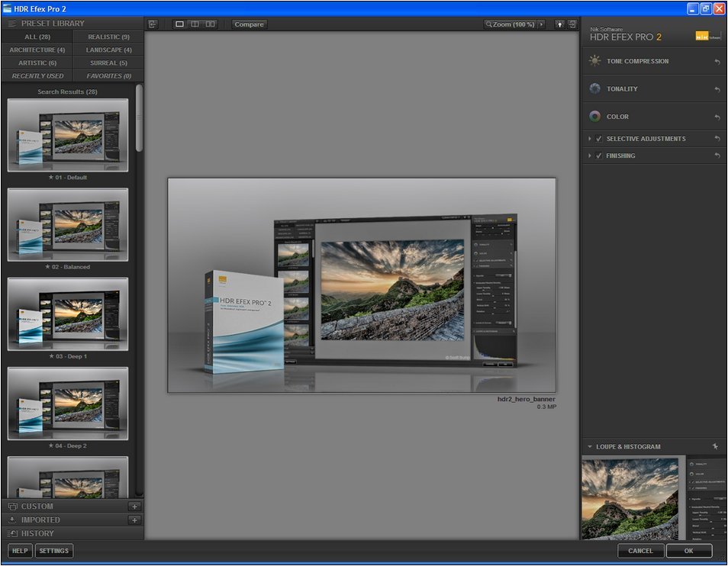
Task: Add a new custom preset
Action: 134,507
